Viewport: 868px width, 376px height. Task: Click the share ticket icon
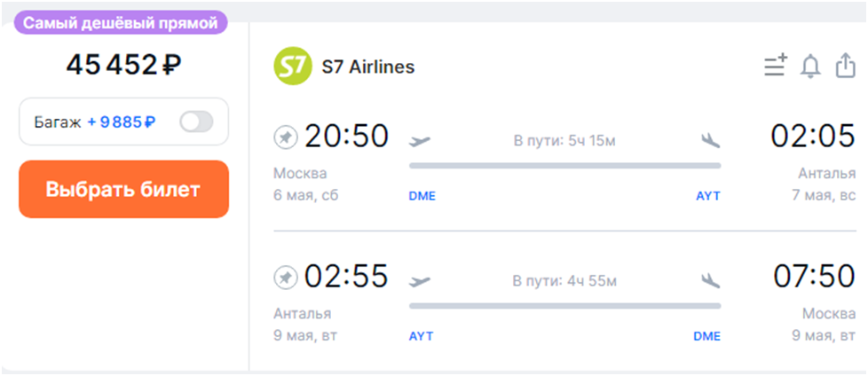844,67
